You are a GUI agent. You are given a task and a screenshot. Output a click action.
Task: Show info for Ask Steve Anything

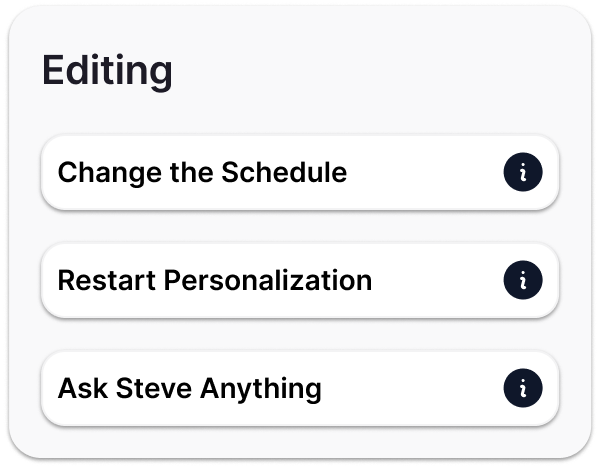click(x=523, y=388)
